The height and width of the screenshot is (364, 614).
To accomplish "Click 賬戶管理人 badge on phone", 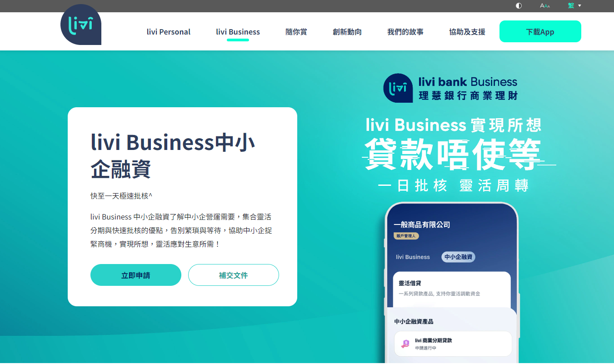I will (406, 236).
